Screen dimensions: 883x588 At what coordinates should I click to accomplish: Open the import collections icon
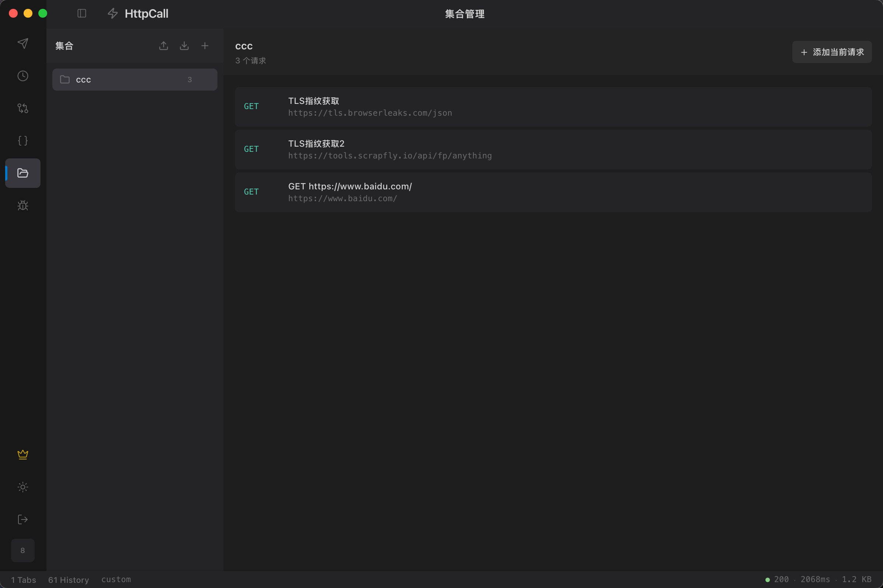click(184, 45)
